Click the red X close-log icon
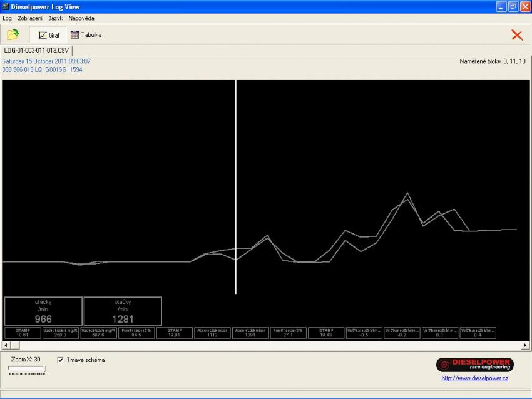532x399 pixels. [x=517, y=35]
